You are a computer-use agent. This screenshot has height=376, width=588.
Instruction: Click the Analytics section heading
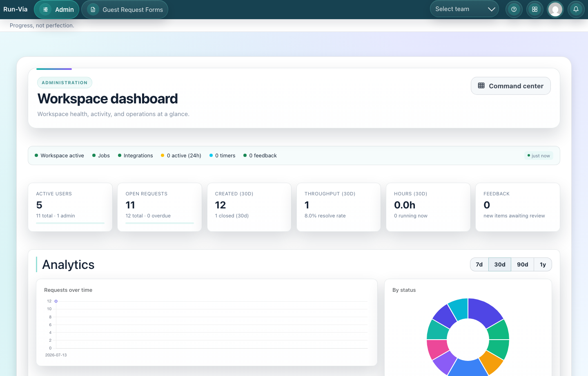[68, 265]
